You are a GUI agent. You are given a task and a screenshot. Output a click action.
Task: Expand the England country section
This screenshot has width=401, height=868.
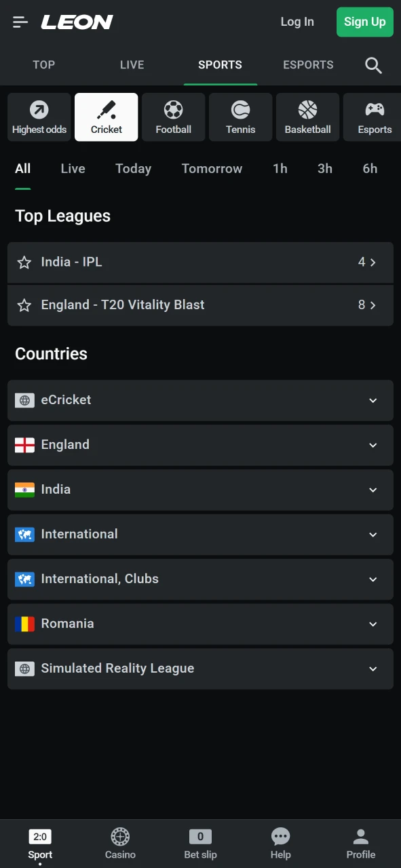tap(200, 445)
